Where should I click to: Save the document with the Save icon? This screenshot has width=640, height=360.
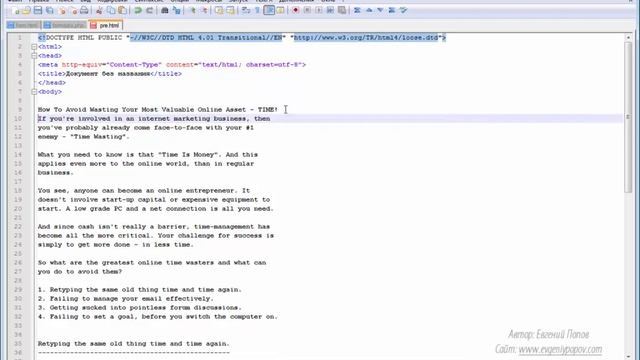point(38,10)
